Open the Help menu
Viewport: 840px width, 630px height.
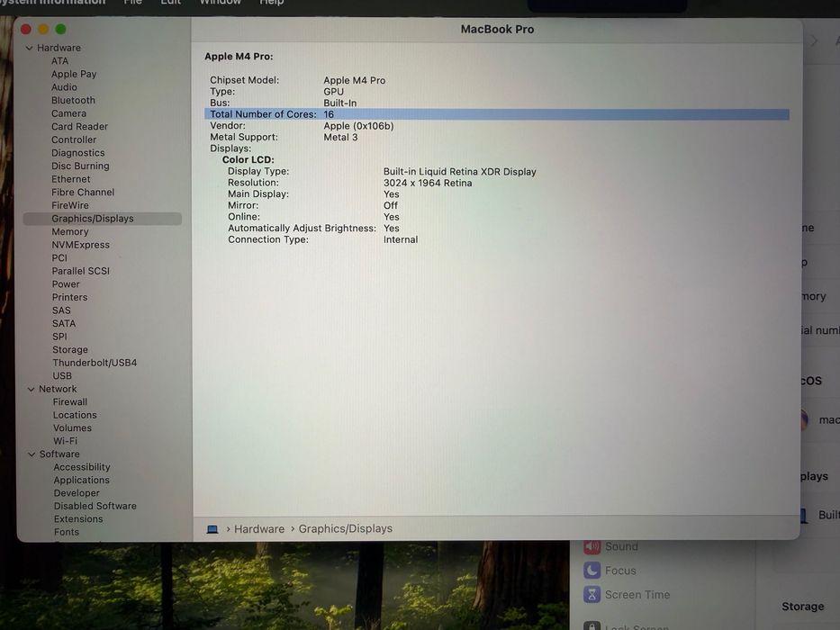point(272,3)
